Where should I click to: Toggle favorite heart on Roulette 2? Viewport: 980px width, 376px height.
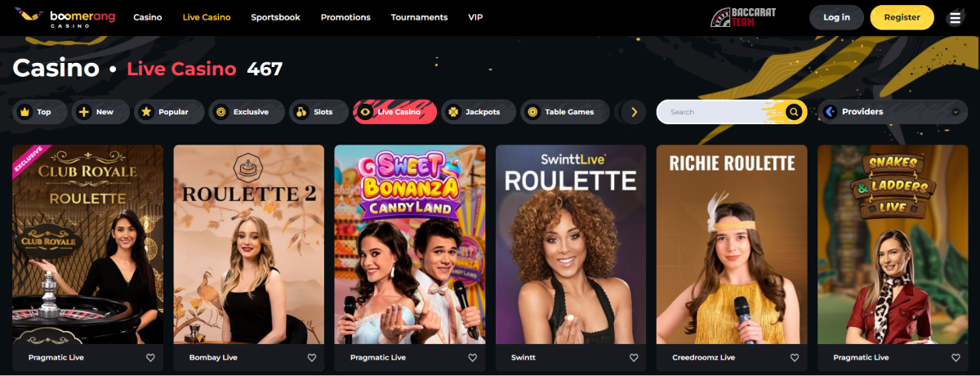point(312,358)
